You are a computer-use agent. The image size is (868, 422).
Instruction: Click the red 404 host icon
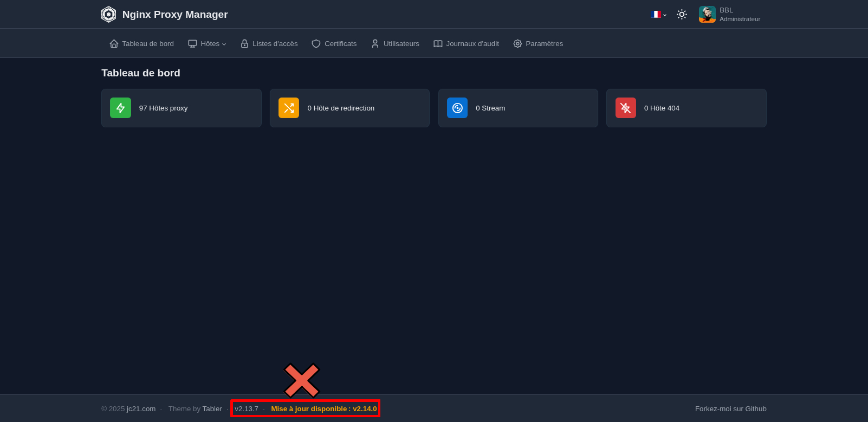pos(625,108)
